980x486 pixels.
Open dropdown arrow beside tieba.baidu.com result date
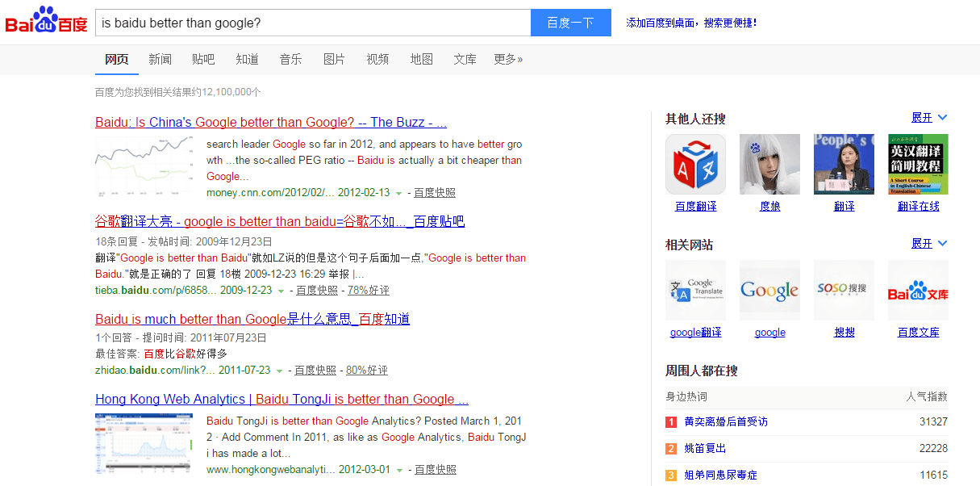tap(281, 291)
